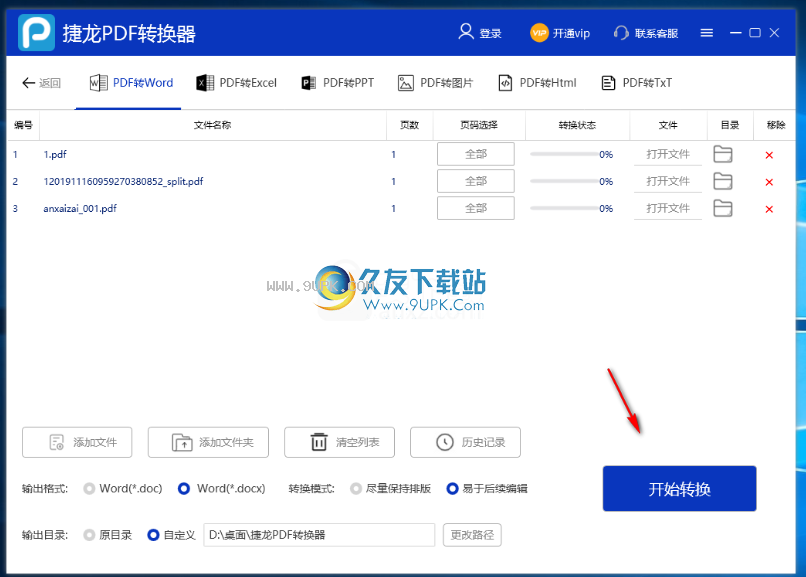Viewport: 806px width, 577px height.
Task: Select the file name anxaizai_001.pdf
Action: click(x=80, y=209)
